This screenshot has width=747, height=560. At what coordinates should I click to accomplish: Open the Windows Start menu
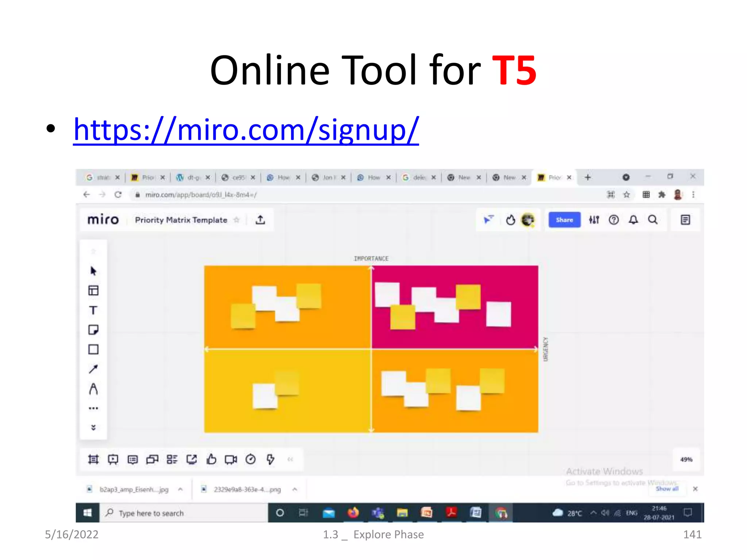pos(88,513)
